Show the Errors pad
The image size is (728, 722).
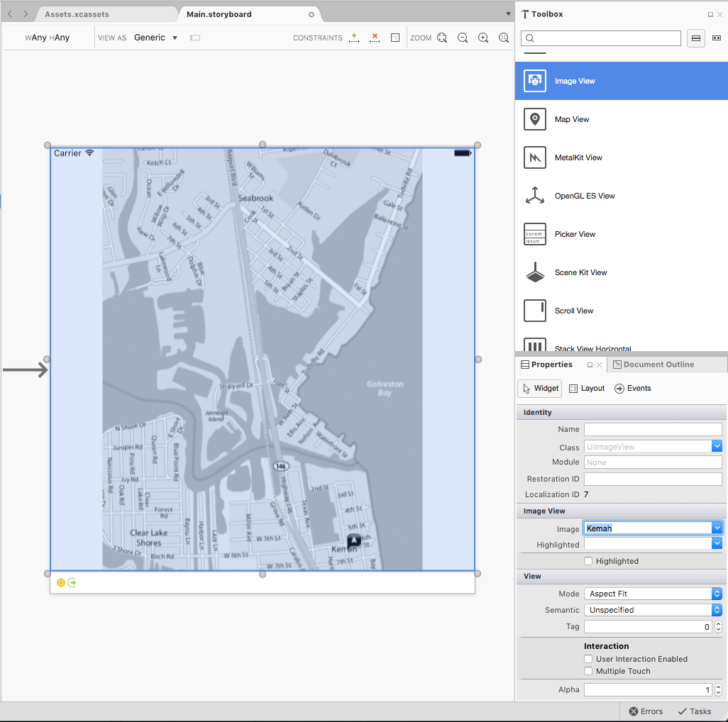click(x=645, y=711)
